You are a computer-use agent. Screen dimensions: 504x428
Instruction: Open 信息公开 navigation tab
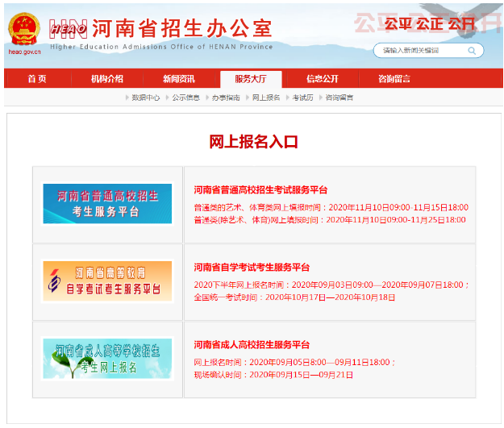click(x=322, y=79)
